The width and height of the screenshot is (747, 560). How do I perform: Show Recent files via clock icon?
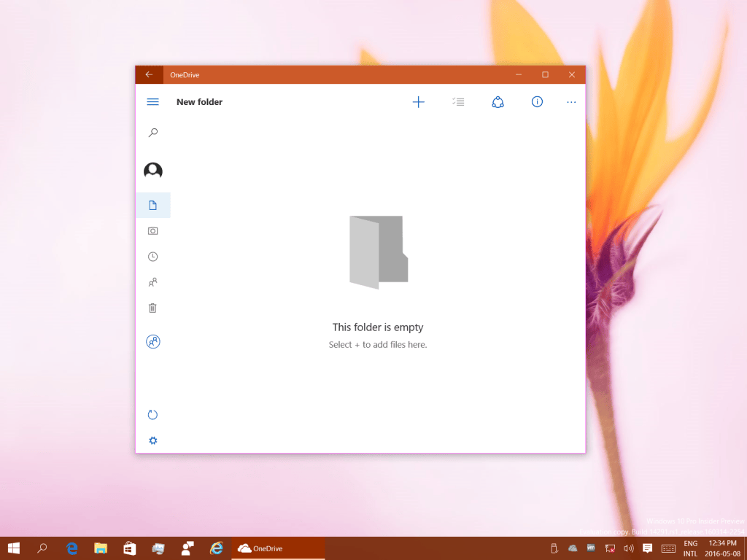point(153,257)
